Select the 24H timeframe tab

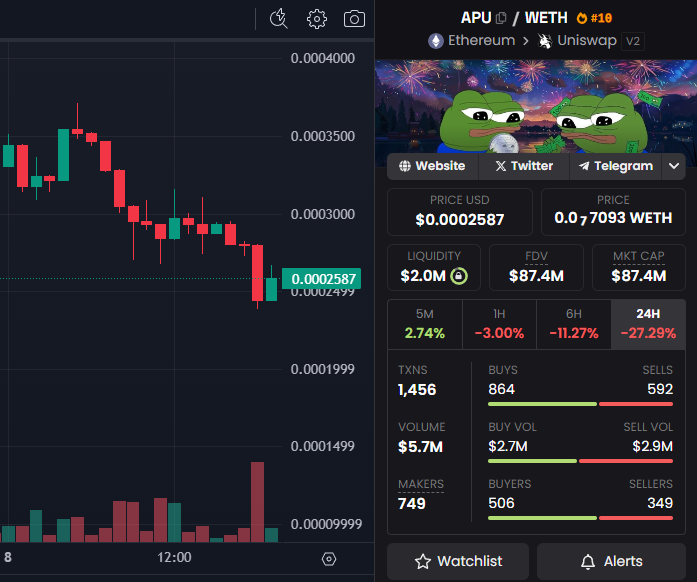click(648, 324)
